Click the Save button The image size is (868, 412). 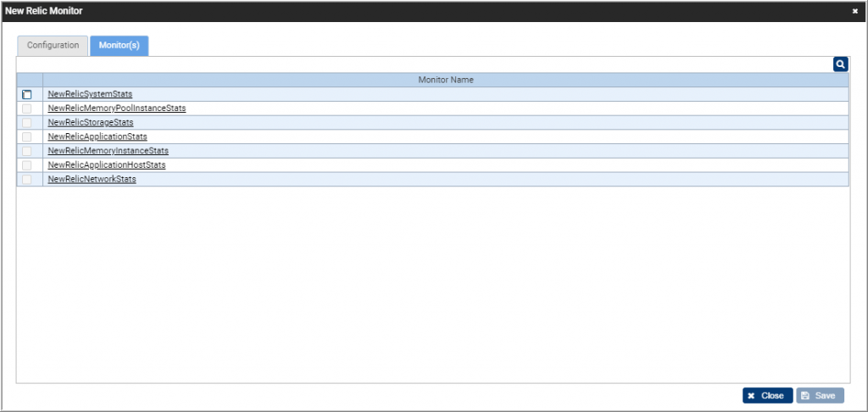pos(820,395)
